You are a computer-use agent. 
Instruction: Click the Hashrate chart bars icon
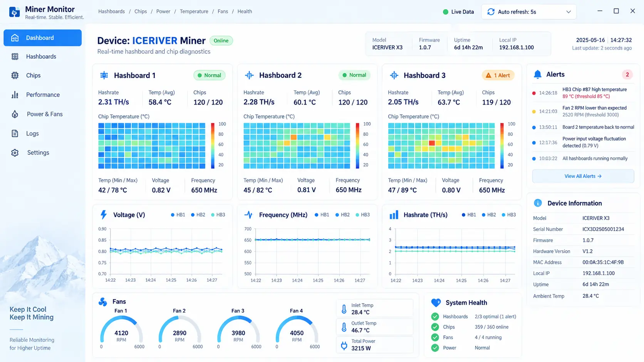(x=394, y=215)
